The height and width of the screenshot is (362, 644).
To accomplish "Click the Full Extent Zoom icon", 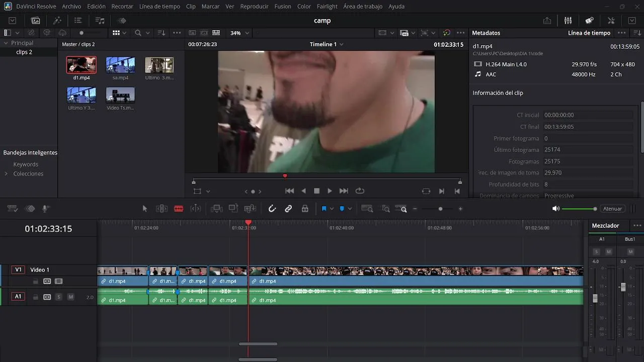I will pos(367,209).
